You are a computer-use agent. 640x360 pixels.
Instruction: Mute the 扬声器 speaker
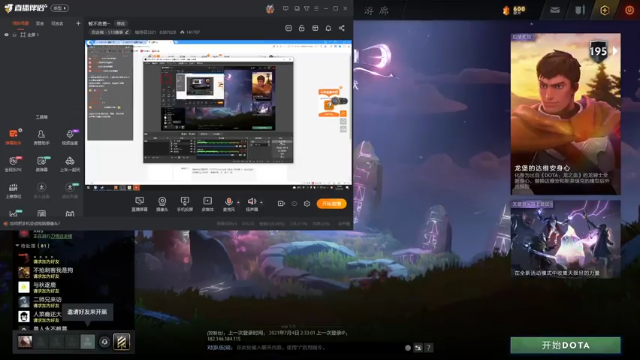click(x=251, y=204)
